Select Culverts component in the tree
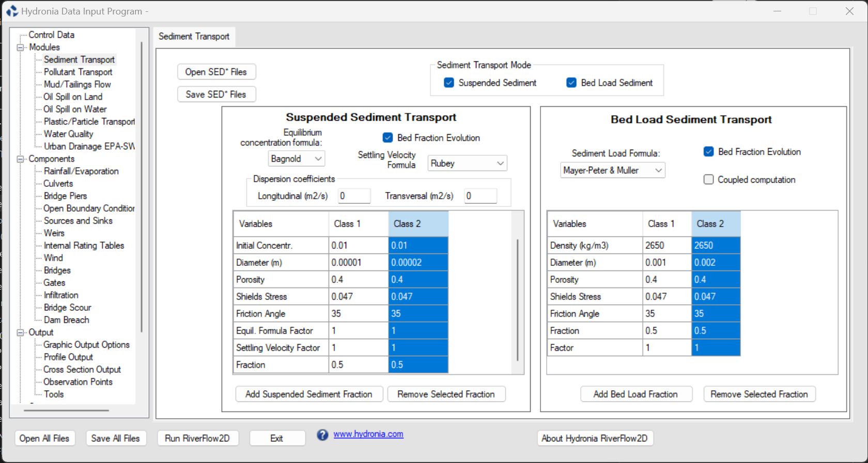This screenshot has height=463, width=868. pos(58,183)
